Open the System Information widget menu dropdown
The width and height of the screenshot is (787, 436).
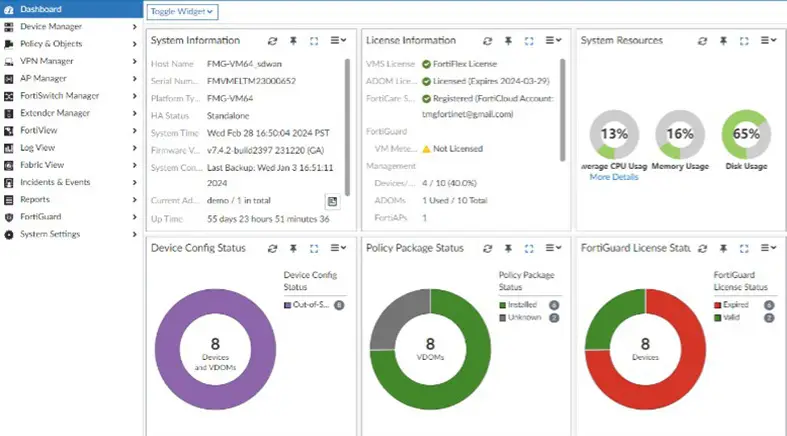[x=338, y=41]
